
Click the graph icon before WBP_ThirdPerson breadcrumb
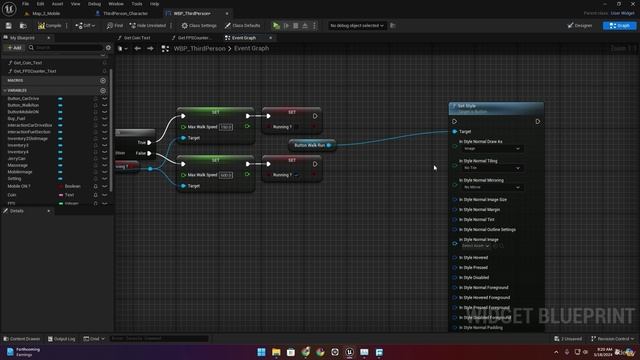[x=165, y=49]
